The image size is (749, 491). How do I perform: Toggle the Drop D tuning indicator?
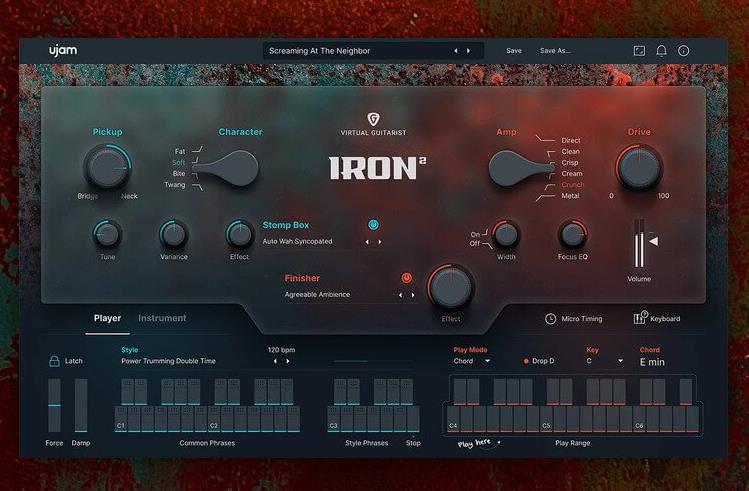(x=526, y=361)
